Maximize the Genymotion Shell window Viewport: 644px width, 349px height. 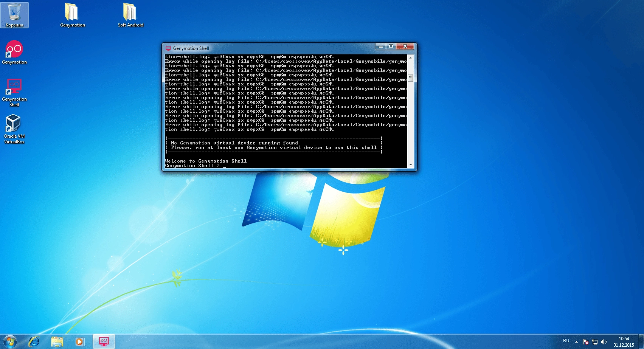coord(391,46)
